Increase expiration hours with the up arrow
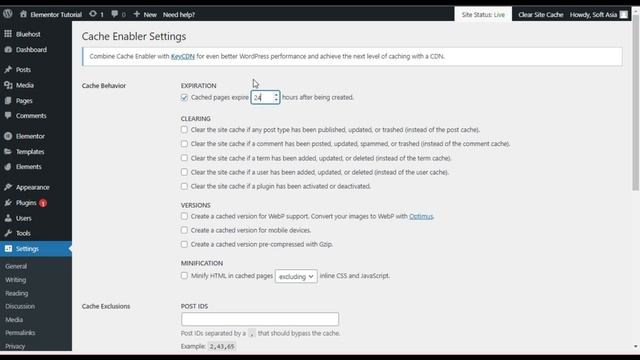Screen dimensions: 640x360 (x=276, y=95)
